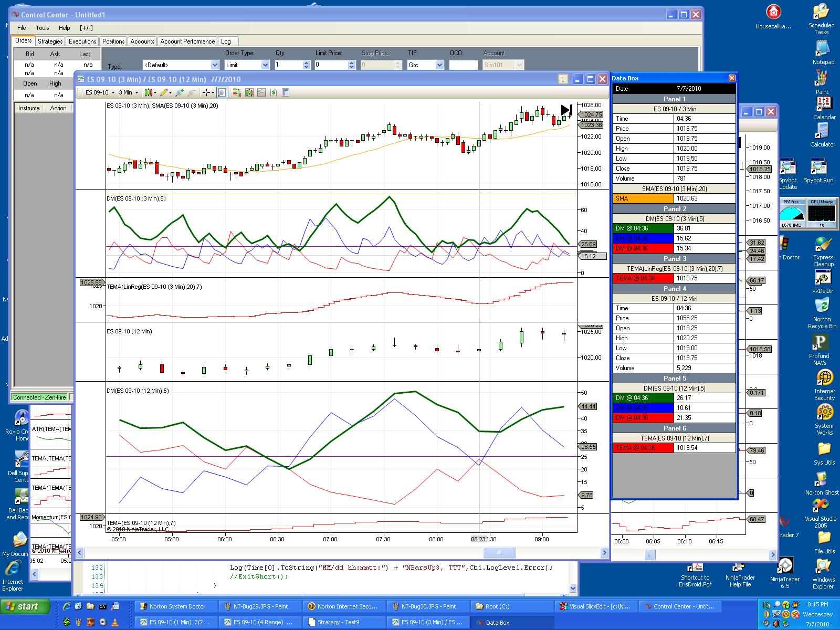Click the OCO input field
The height and width of the screenshot is (630, 840).
pos(464,65)
